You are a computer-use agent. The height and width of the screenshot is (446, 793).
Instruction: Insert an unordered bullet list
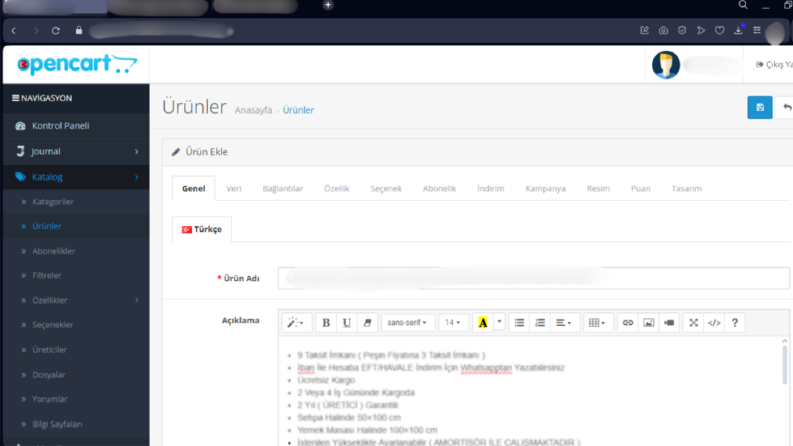(x=519, y=323)
